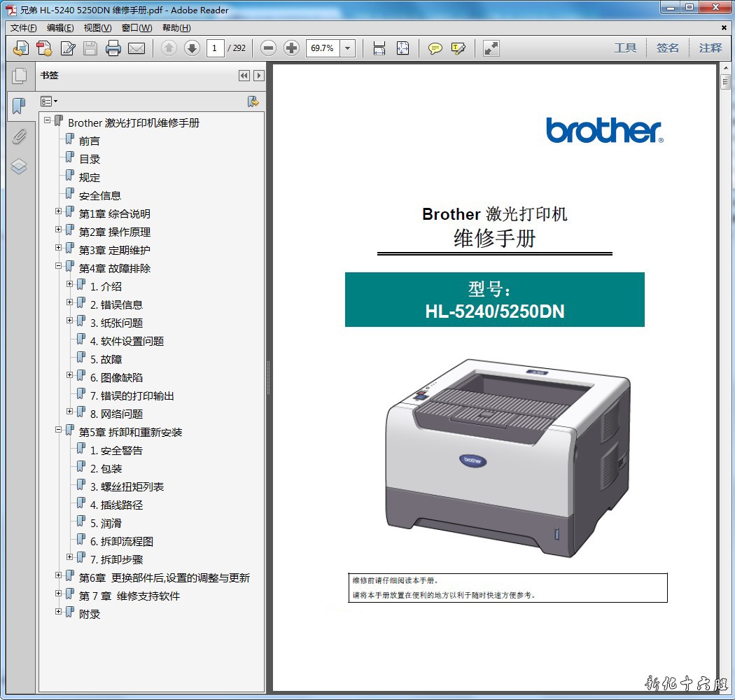Click the Print icon in the toolbar
735x700 pixels.
[x=113, y=48]
